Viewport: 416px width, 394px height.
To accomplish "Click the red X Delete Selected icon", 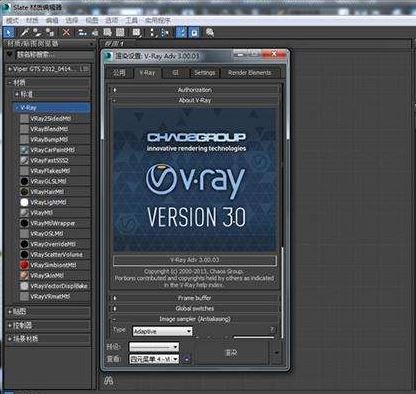I will 67,32.
